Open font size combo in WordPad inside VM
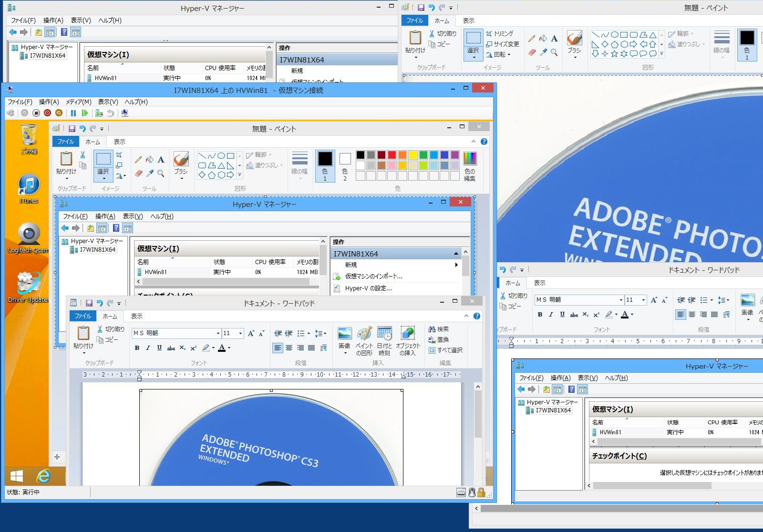The width and height of the screenshot is (763, 532). pos(233,333)
